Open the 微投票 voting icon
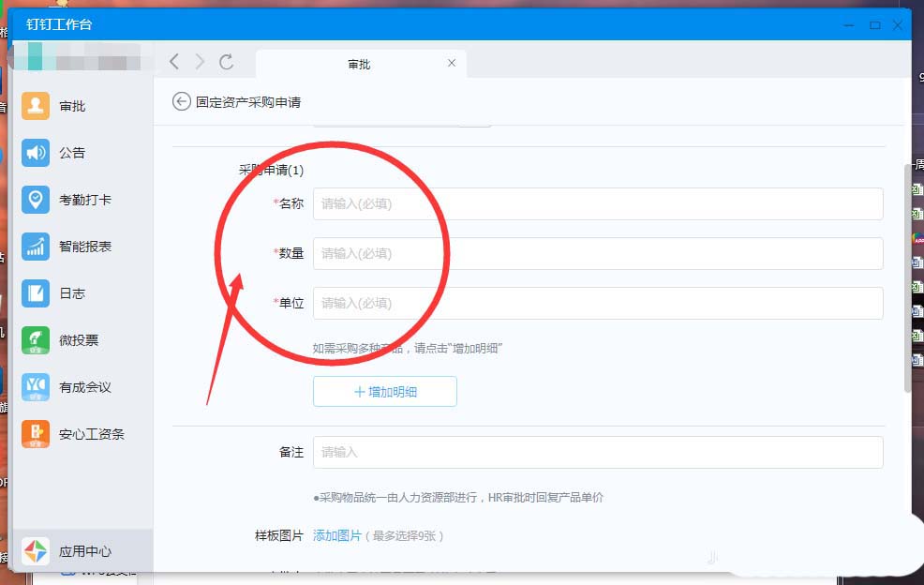The width and height of the screenshot is (924, 585). pos(36,340)
